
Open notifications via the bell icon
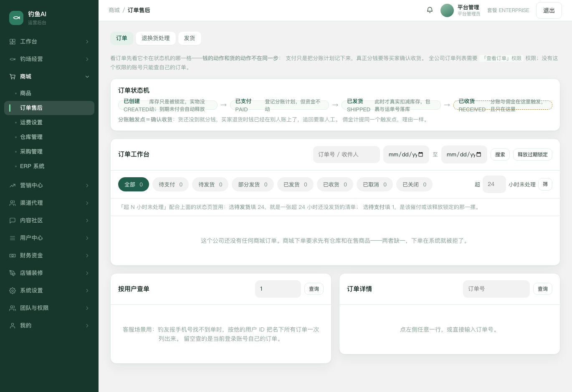point(430,10)
